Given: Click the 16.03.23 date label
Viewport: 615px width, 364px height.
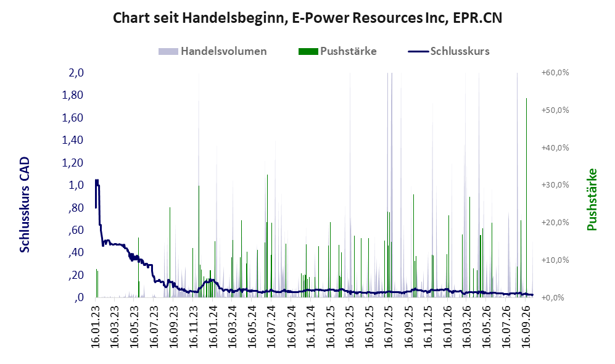Looking at the screenshot, I should pos(115,326).
